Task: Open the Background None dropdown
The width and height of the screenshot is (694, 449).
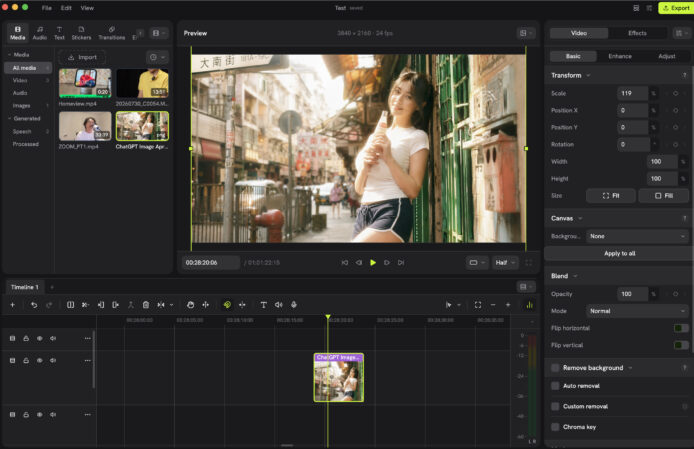Action: click(637, 236)
